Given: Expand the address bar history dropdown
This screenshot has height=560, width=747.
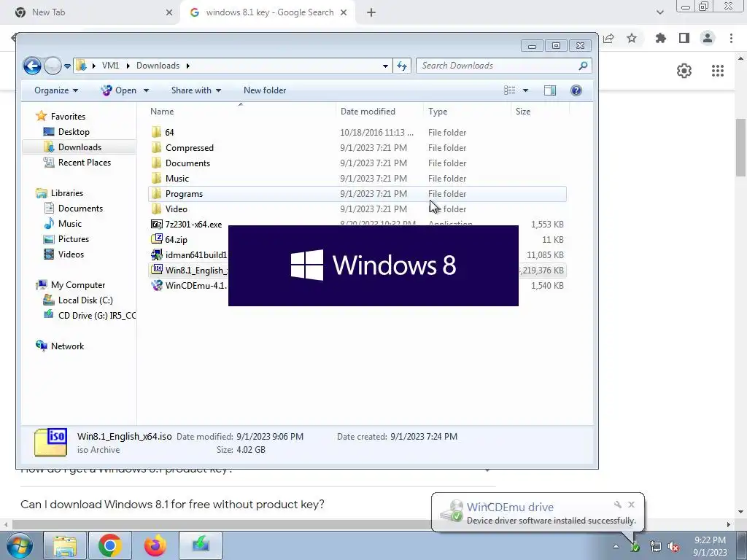Looking at the screenshot, I should 385,66.
